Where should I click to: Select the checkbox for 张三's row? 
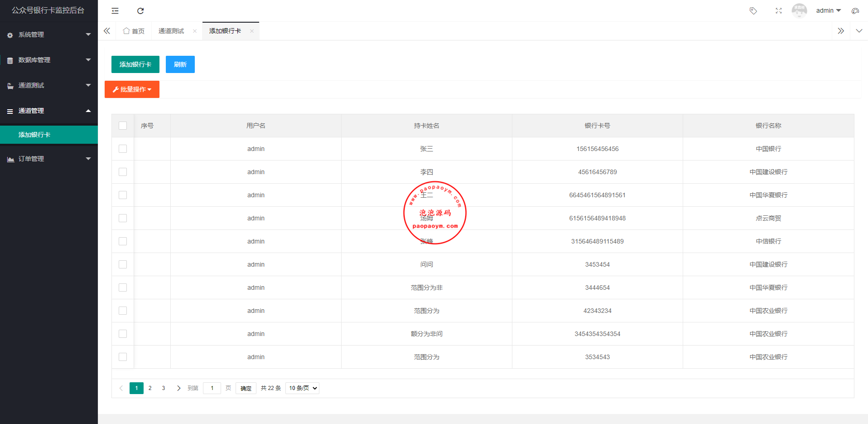pyautogui.click(x=123, y=149)
